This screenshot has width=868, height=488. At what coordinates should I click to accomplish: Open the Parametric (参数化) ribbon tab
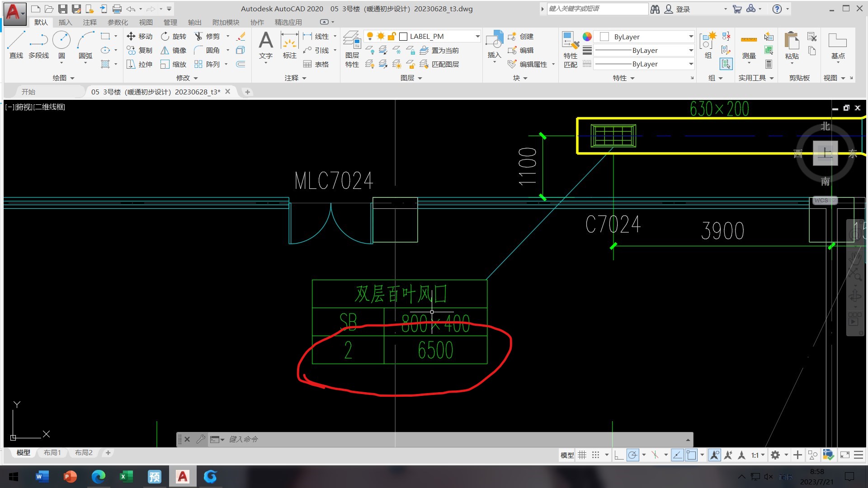click(118, 22)
